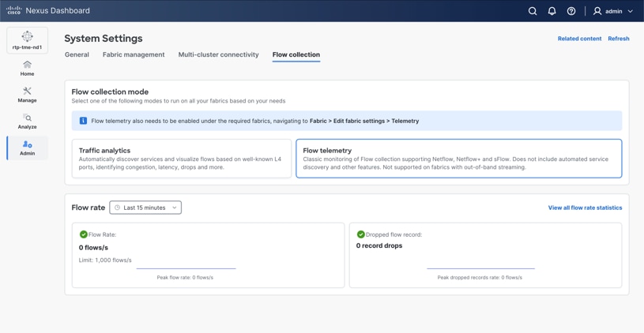The width and height of the screenshot is (644, 333).
Task: Open Related content link
Action: click(x=579, y=39)
